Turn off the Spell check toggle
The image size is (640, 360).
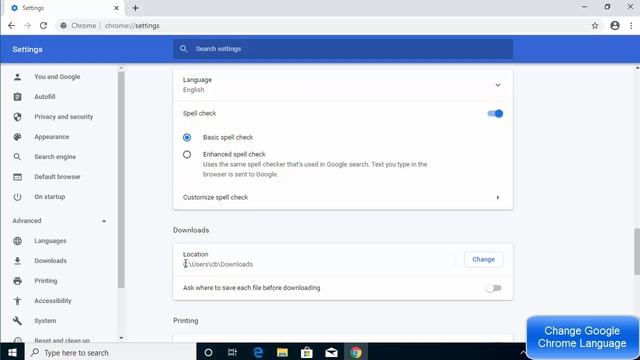pyautogui.click(x=495, y=113)
